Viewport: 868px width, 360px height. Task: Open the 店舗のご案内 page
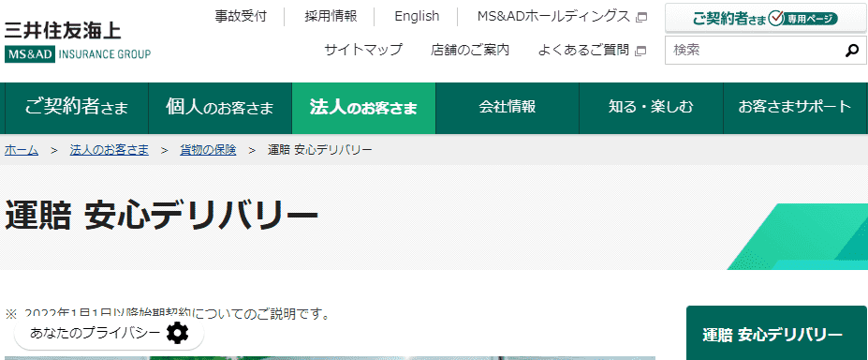tap(470, 50)
